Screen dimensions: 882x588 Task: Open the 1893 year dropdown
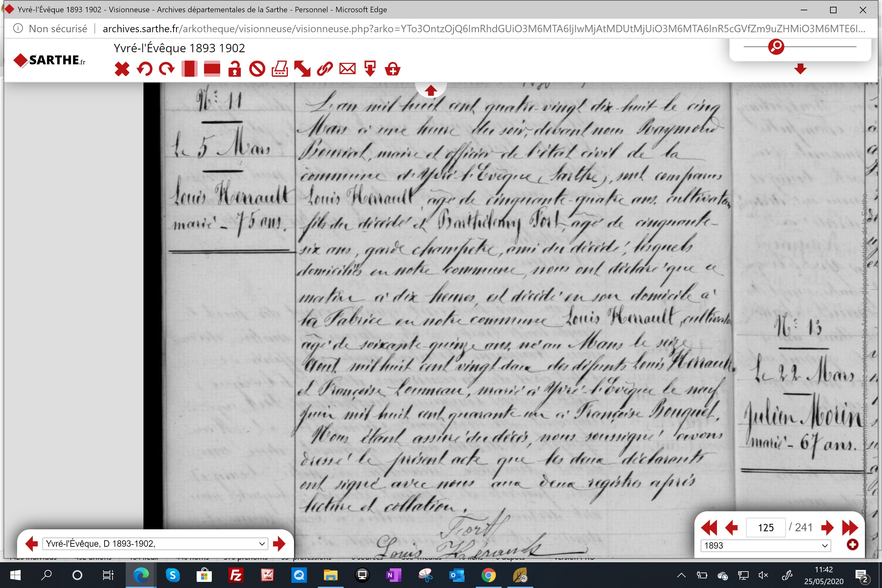point(766,545)
